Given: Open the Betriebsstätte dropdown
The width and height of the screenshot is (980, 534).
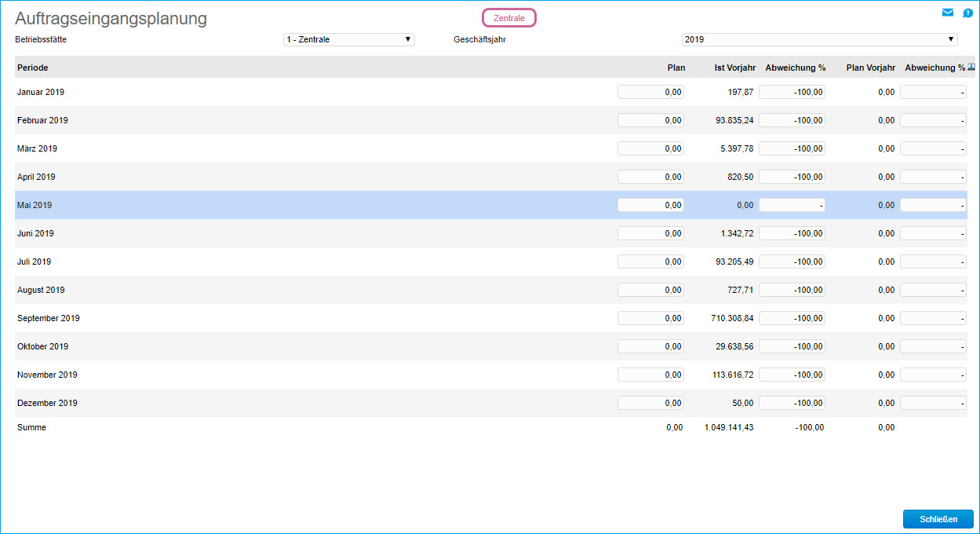Looking at the screenshot, I should [348, 39].
